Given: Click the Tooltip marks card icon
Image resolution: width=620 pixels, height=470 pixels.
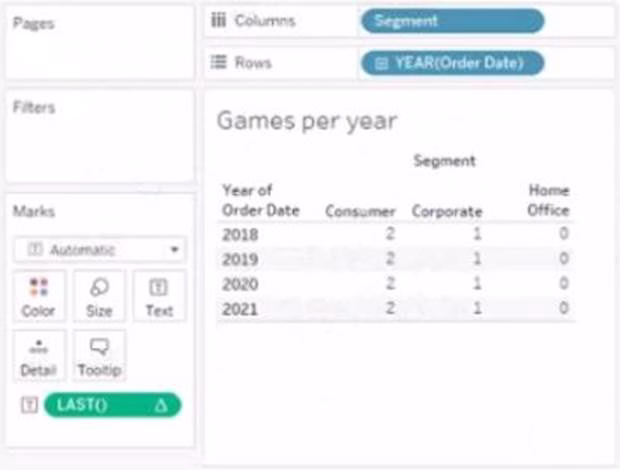Looking at the screenshot, I should [99, 349].
